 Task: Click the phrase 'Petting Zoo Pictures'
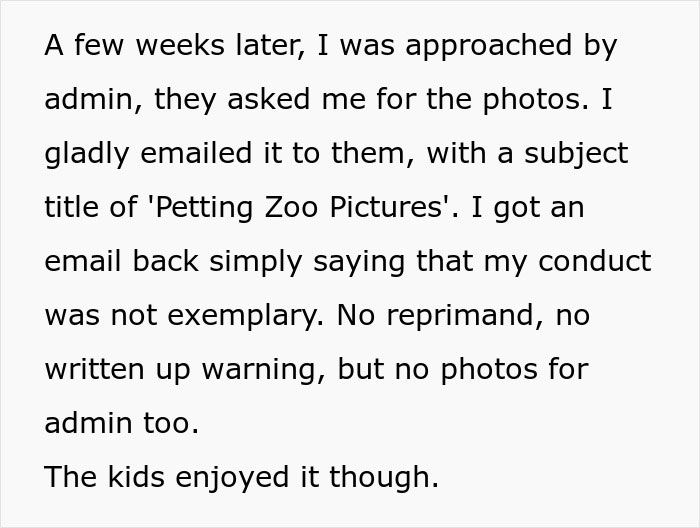point(299,207)
